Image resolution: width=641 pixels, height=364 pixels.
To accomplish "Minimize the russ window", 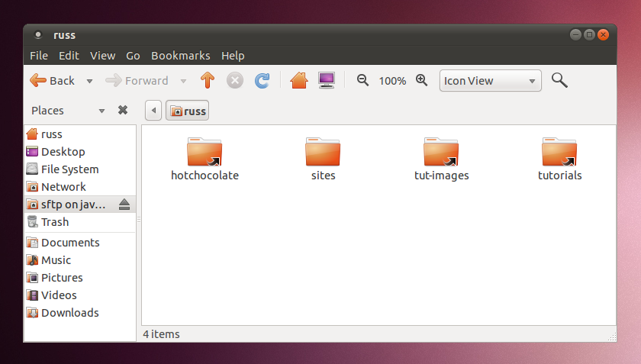I will click(575, 35).
